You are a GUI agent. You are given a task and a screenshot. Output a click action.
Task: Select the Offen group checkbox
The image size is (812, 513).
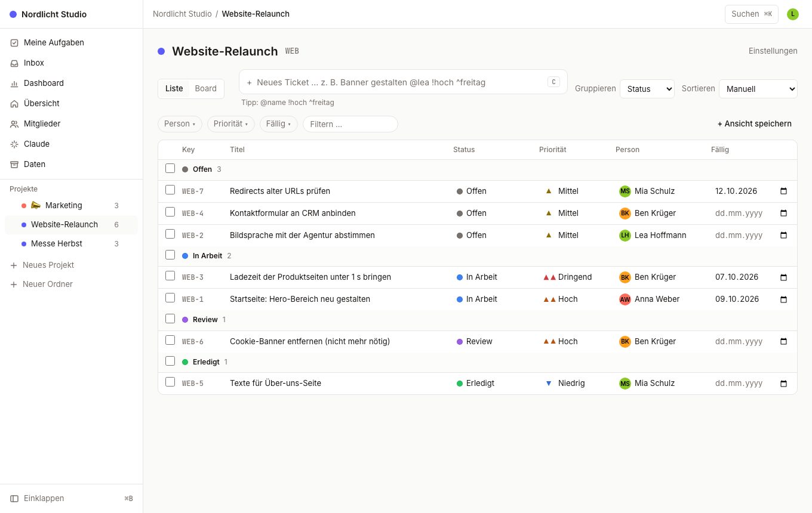(170, 169)
